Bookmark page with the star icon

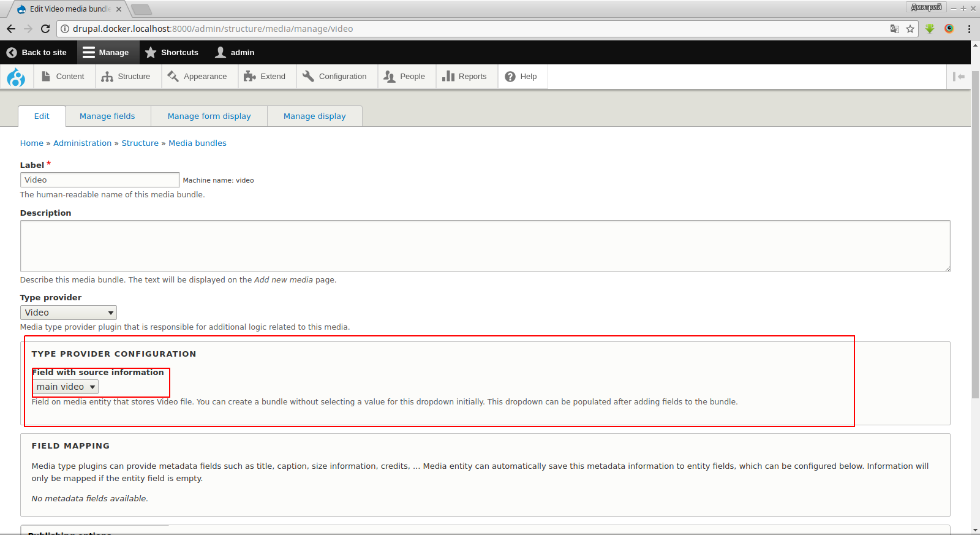point(910,29)
